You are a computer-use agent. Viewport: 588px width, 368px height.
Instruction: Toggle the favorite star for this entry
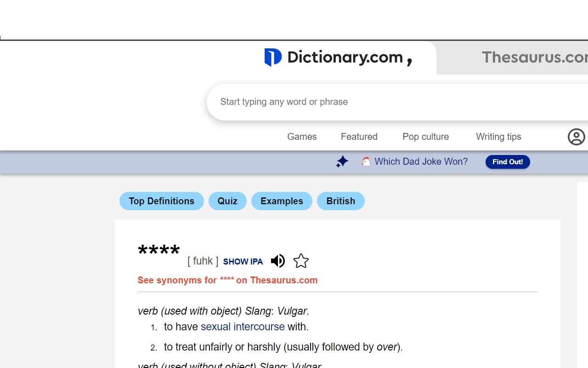301,261
